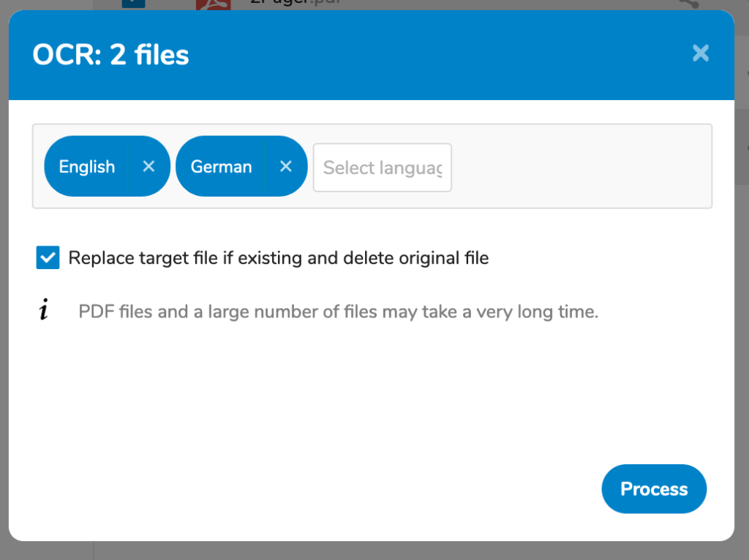Uncheck the replace target file checkbox

coord(48,257)
